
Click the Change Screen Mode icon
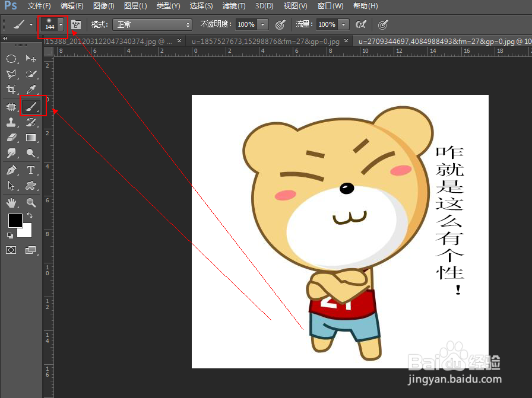[x=30, y=250]
